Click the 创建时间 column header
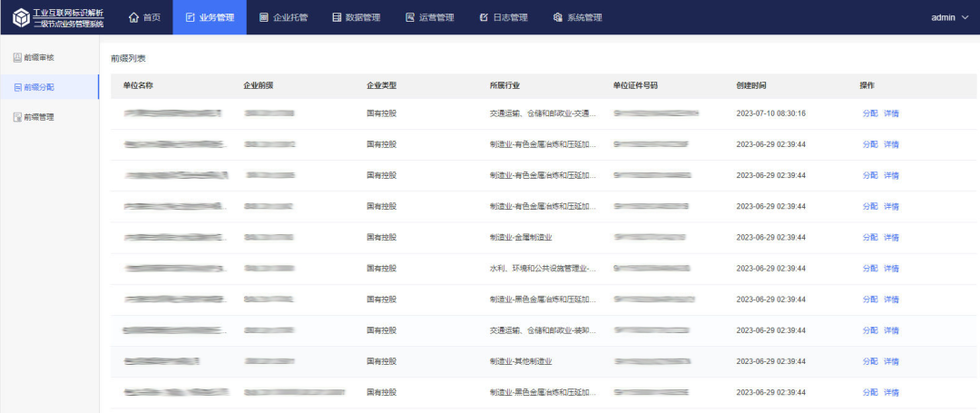The image size is (980, 413). click(752, 85)
